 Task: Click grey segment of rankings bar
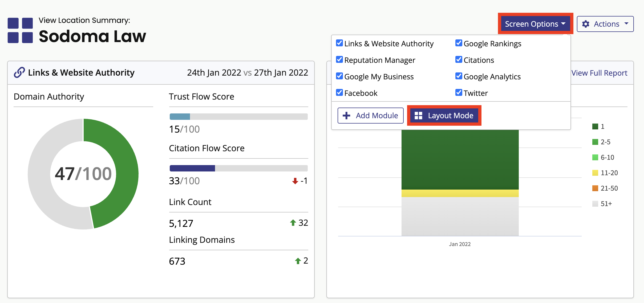tap(460, 216)
